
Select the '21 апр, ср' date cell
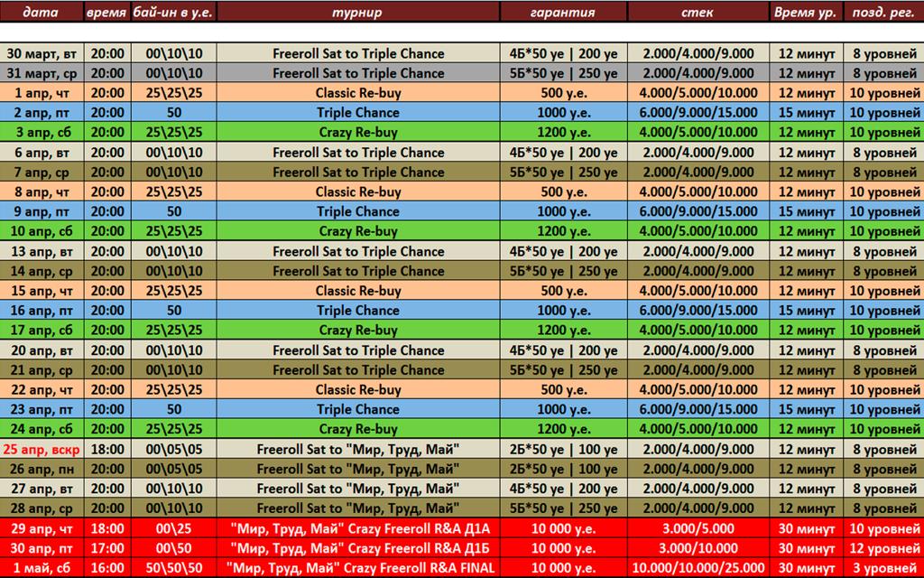coord(42,369)
